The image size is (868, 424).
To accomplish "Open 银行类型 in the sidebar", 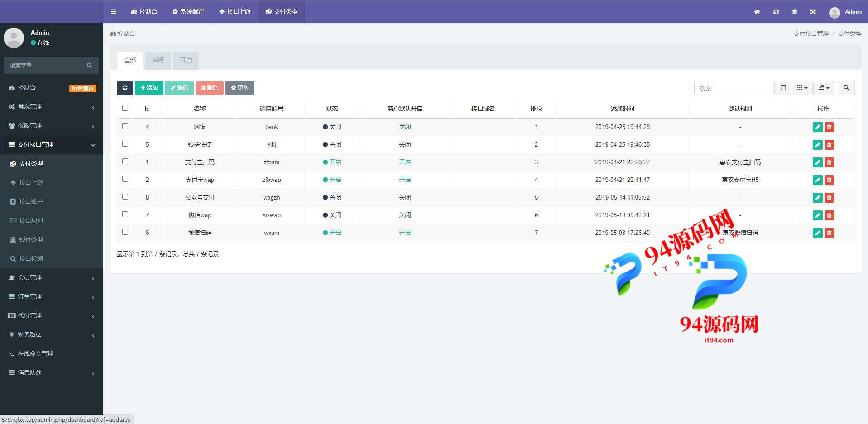I will click(x=52, y=240).
